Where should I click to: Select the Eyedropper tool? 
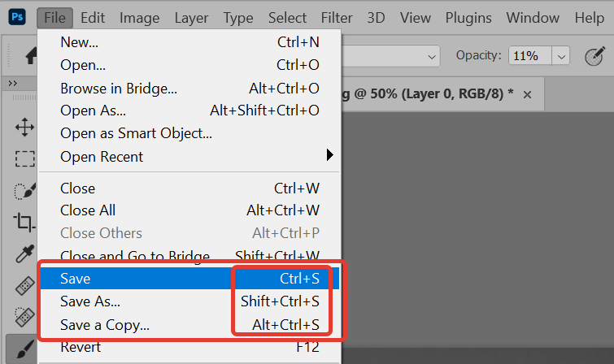click(24, 253)
